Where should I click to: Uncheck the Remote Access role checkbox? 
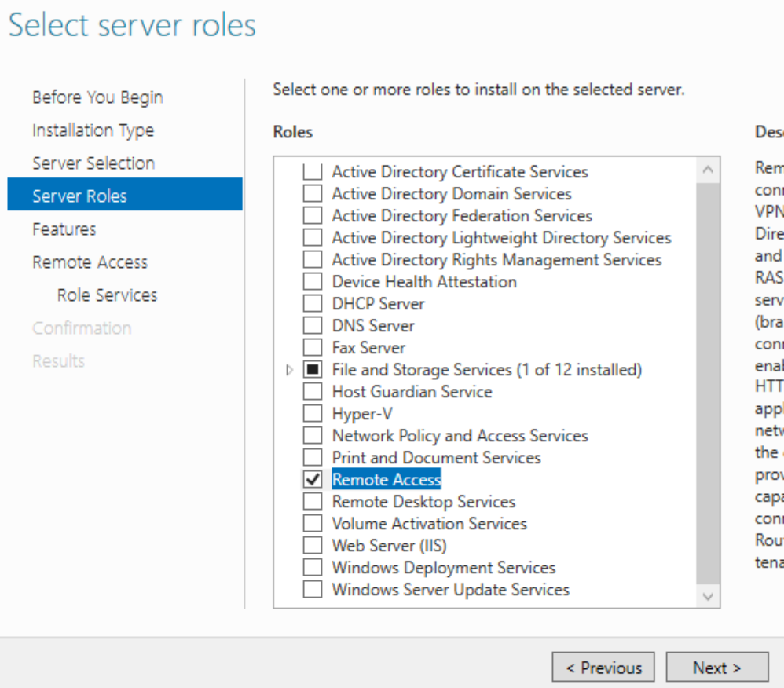pos(313,479)
